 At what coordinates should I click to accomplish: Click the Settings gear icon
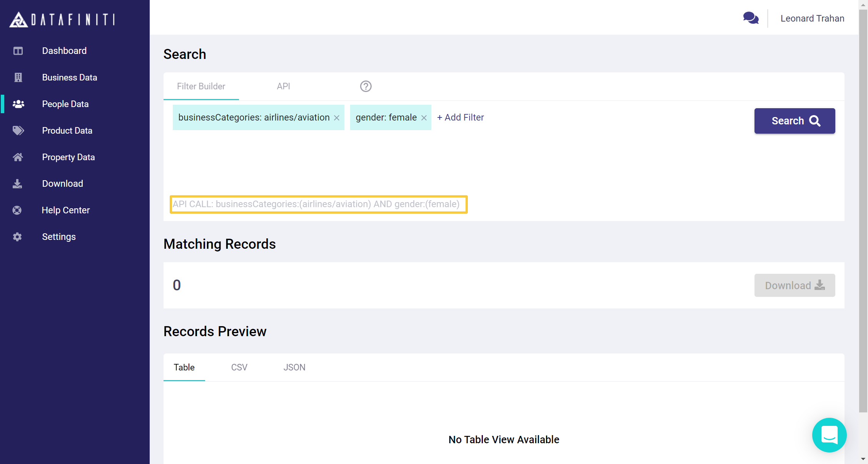(17, 237)
